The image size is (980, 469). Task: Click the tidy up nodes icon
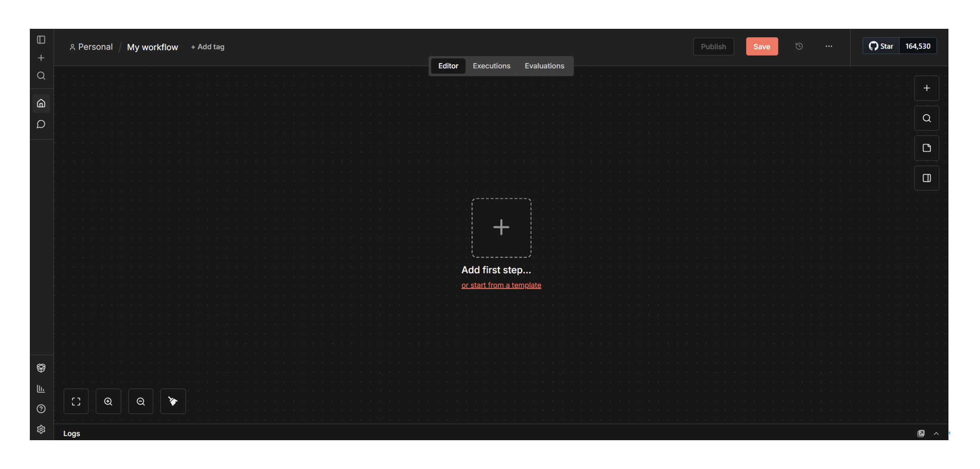click(173, 402)
